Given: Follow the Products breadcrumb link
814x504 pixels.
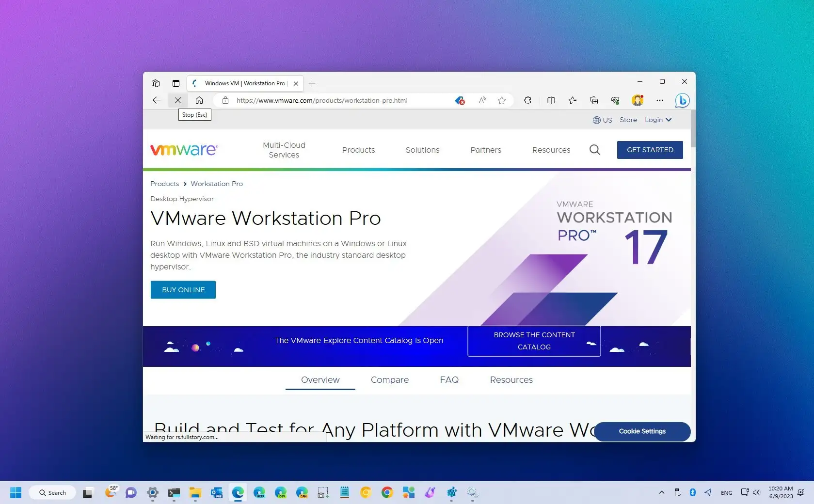Looking at the screenshot, I should [x=164, y=184].
